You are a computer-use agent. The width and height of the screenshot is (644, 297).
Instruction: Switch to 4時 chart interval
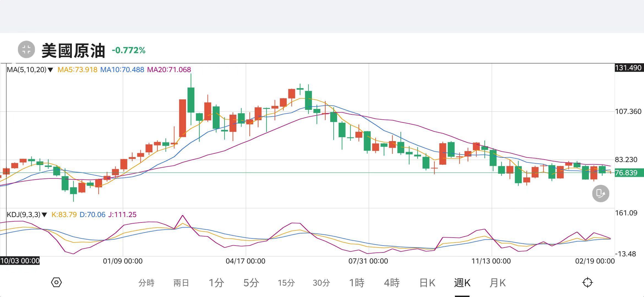[x=392, y=283]
